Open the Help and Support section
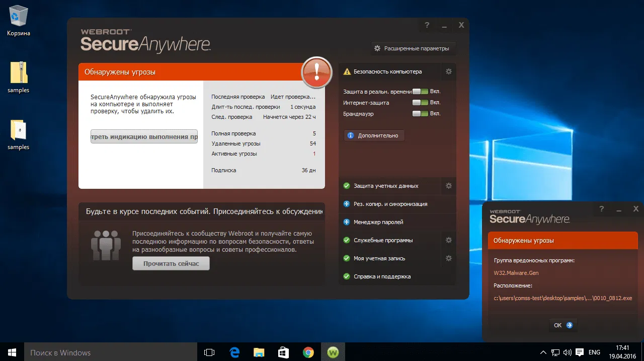Screen dimensions: 644x361 tap(381, 276)
